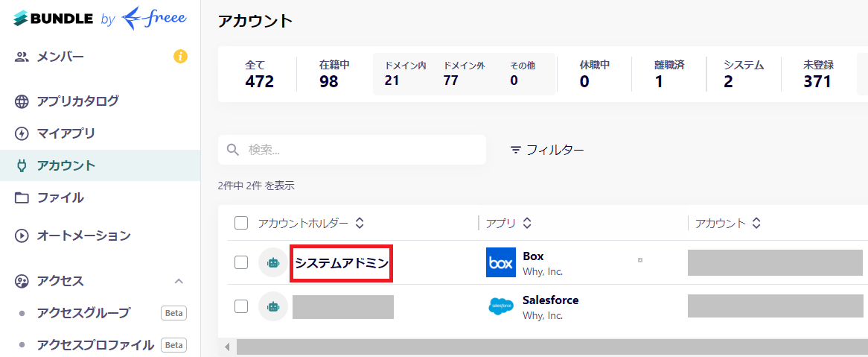Open マイアプリ in sidebar
This screenshot has width=868, height=357.
tap(66, 133)
